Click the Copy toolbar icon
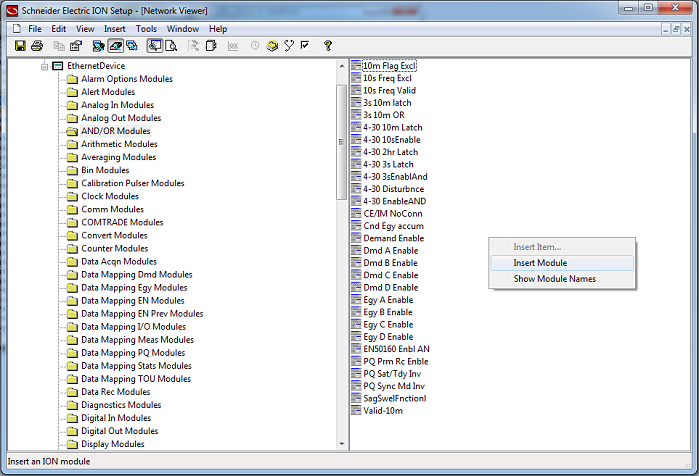 (59, 45)
